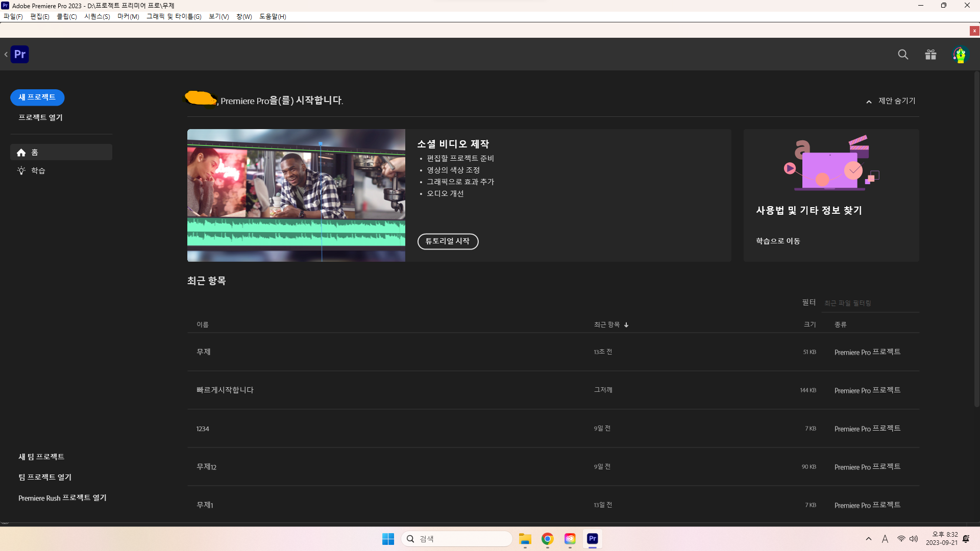This screenshot has height=551, width=980.
Task: Launch Chrome from the taskbar
Action: pos(548,539)
